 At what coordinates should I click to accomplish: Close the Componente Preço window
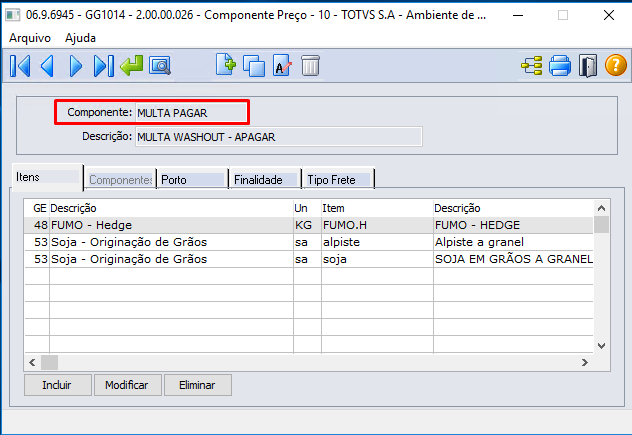pyautogui.click(x=609, y=15)
